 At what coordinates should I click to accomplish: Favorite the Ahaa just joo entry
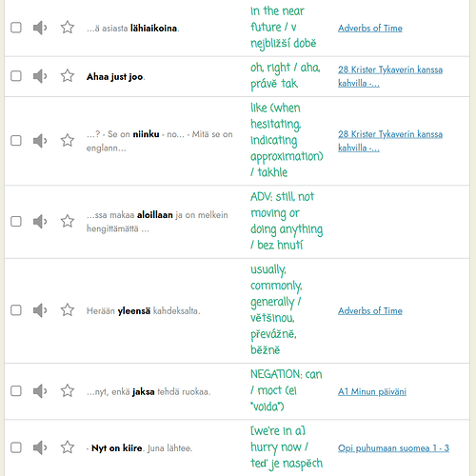(x=68, y=76)
